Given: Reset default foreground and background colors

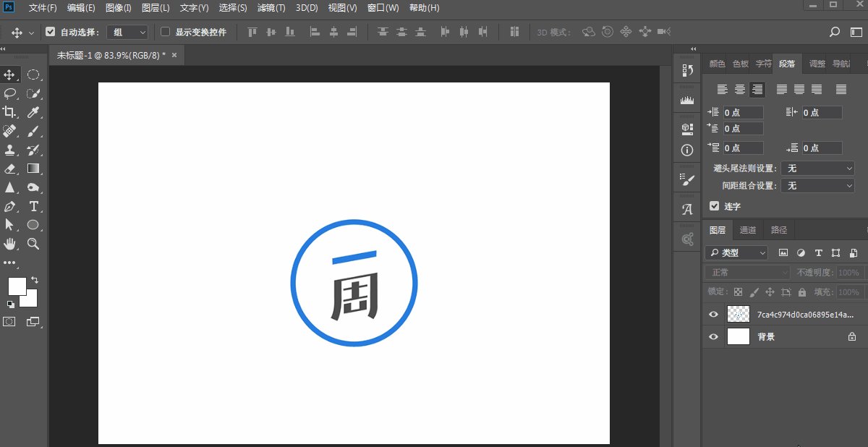Looking at the screenshot, I should pyautogui.click(x=10, y=305).
